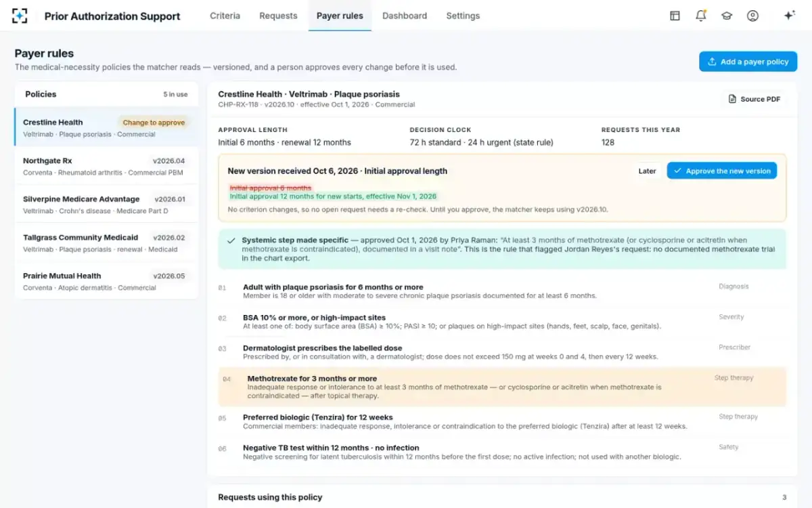
Task: Go to the Dashboard tab
Action: (x=405, y=16)
